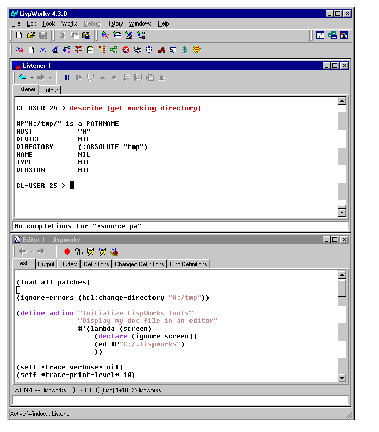Image resolution: width=379 pixels, height=432 pixels.
Task: Open the Help menu
Action: pos(163,24)
